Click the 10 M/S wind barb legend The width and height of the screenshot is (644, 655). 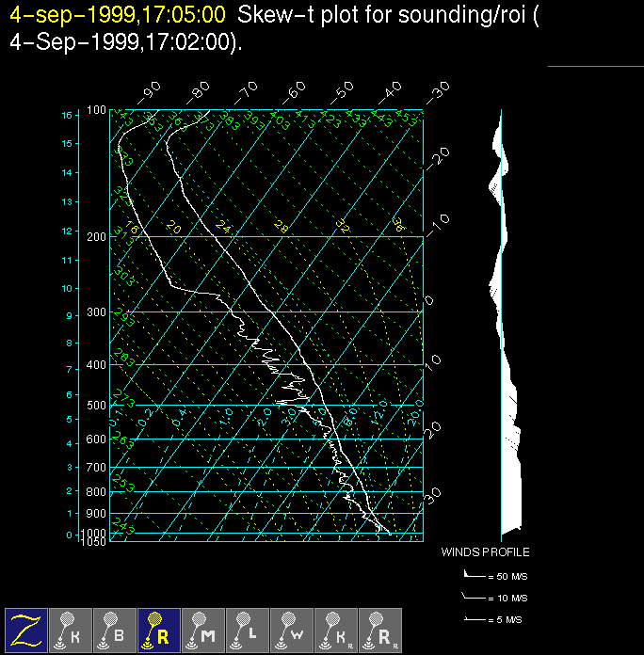(488, 598)
